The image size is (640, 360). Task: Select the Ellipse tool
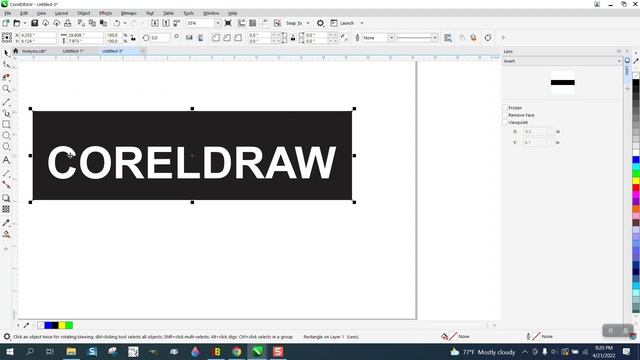pos(6,136)
